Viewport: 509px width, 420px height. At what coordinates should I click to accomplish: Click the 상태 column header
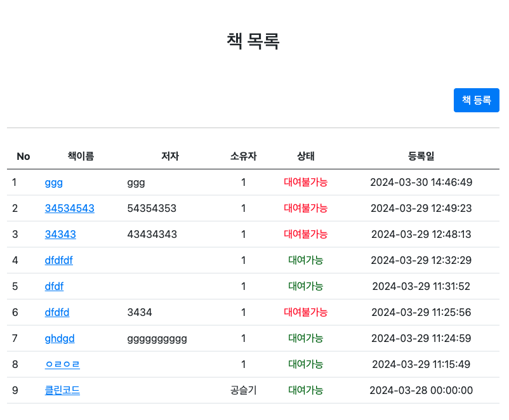(305, 156)
